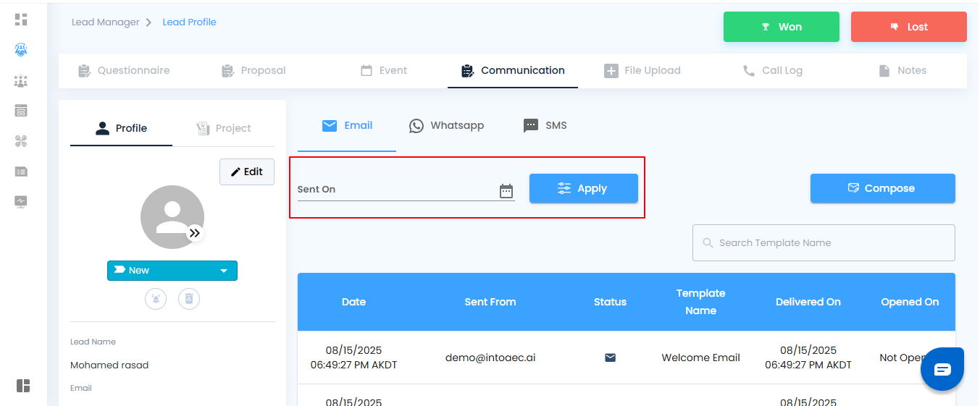
Task: Open the chat support bubble
Action: tap(942, 369)
